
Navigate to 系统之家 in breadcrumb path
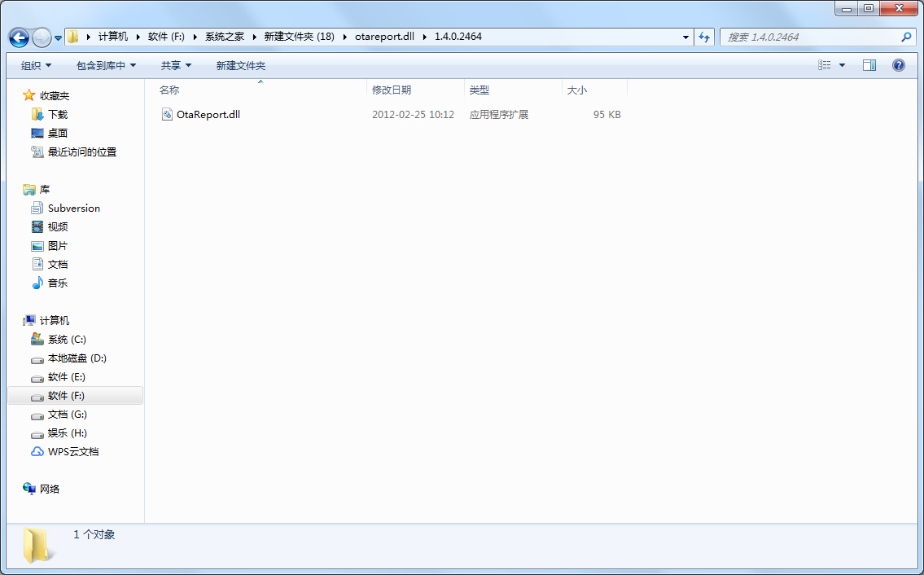tap(225, 37)
